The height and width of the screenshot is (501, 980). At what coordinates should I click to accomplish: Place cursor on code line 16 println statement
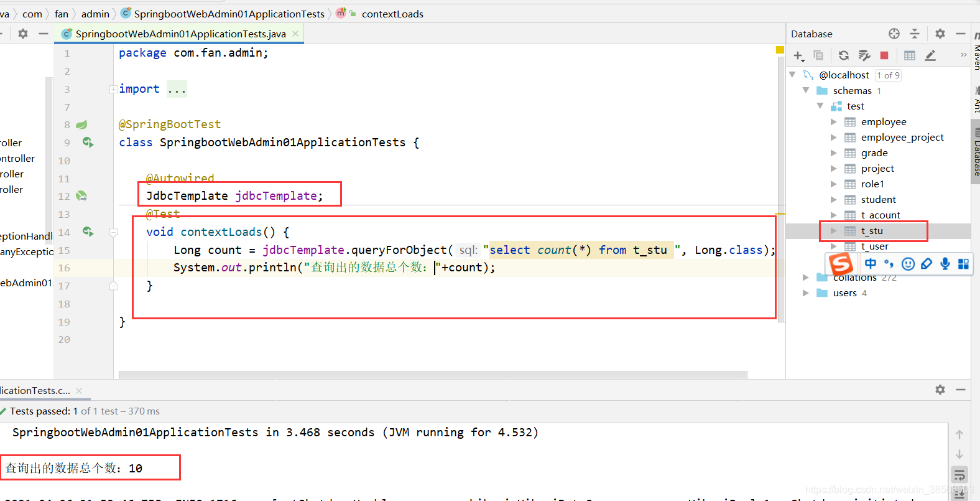pyautogui.click(x=334, y=268)
